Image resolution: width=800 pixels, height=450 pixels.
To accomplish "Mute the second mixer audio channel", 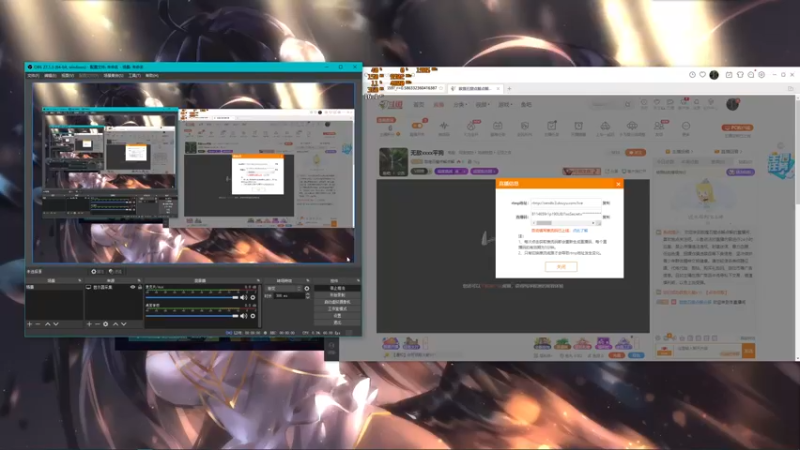I will [x=244, y=316].
